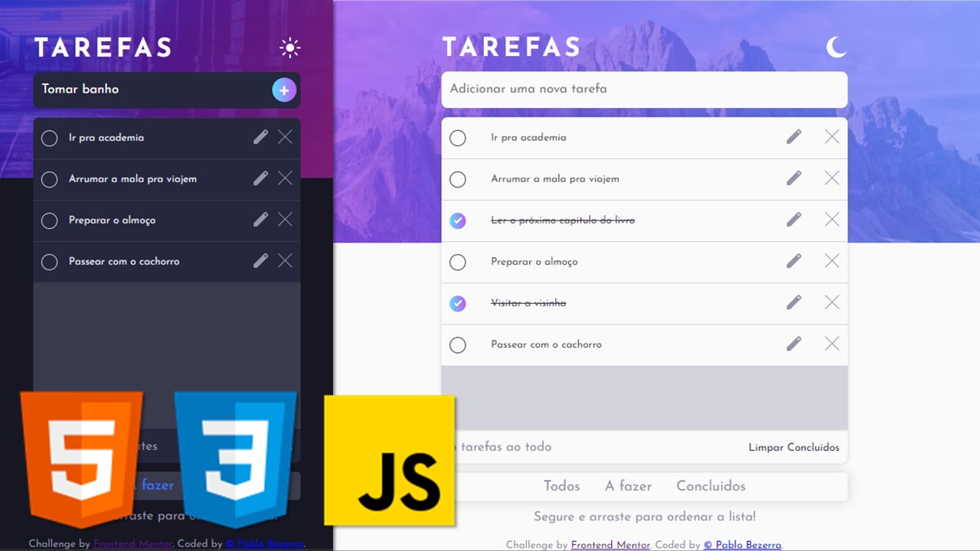
Task: Check 'Ir pra academia' in light panel
Action: (x=458, y=139)
